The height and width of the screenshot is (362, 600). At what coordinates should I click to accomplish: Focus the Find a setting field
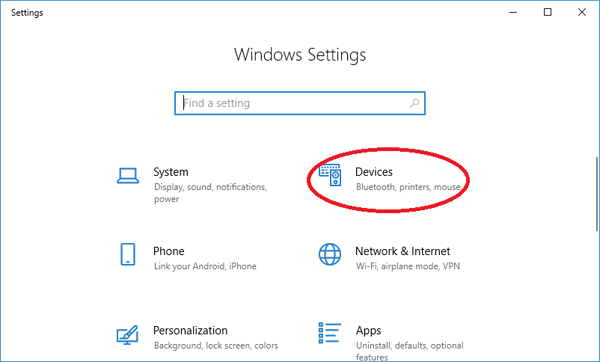[x=300, y=103]
